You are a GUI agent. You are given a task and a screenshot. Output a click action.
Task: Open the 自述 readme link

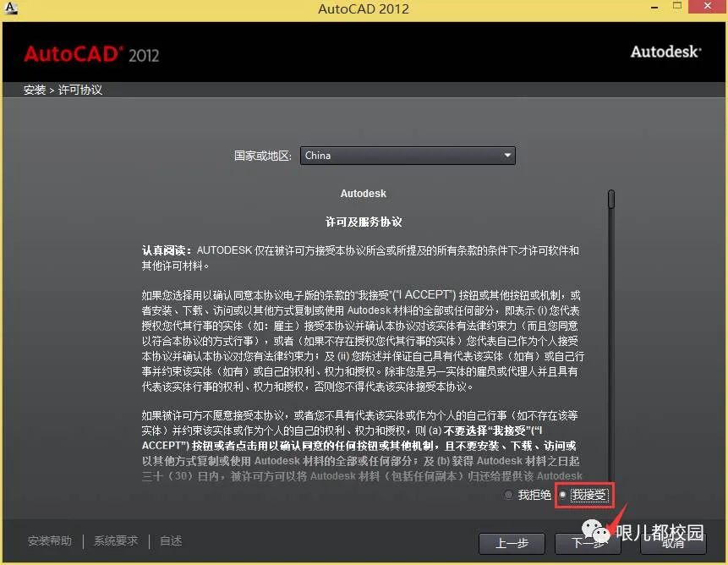(171, 540)
